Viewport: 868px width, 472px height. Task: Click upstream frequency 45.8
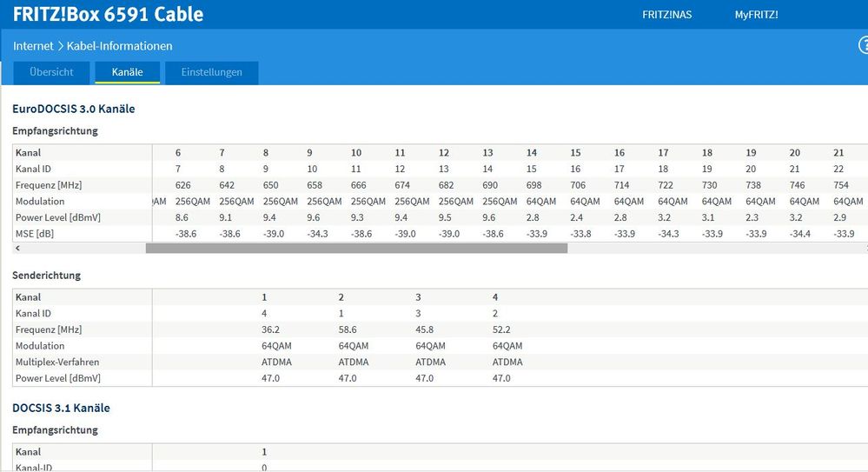pos(424,329)
